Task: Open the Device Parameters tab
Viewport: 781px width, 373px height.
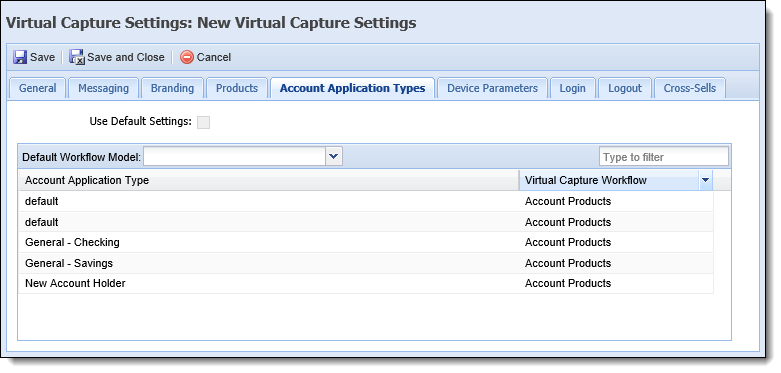Action: tap(493, 89)
